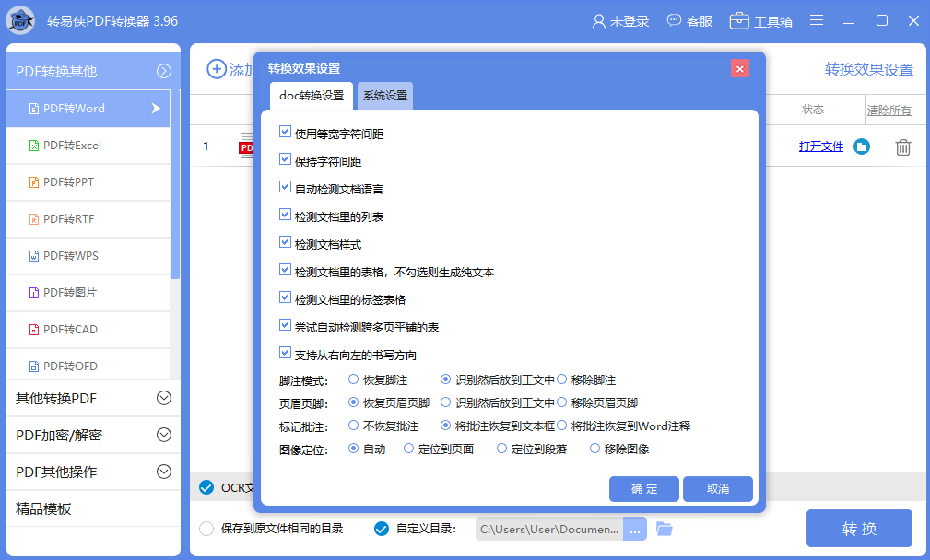930x560 pixels.
Task: Open output folder with blue folder icon
Action: [861, 146]
